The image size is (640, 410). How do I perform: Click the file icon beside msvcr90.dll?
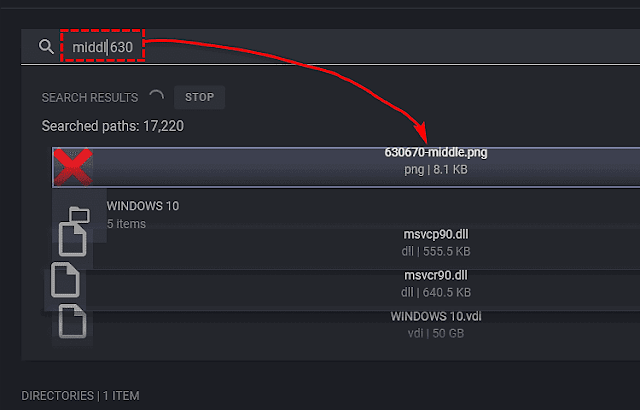65,282
